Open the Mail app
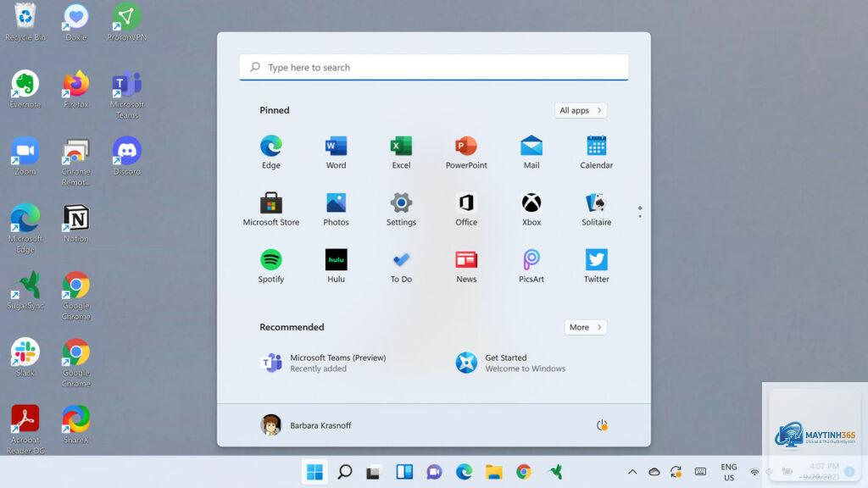Screen dimensions: 868x488 531,152
